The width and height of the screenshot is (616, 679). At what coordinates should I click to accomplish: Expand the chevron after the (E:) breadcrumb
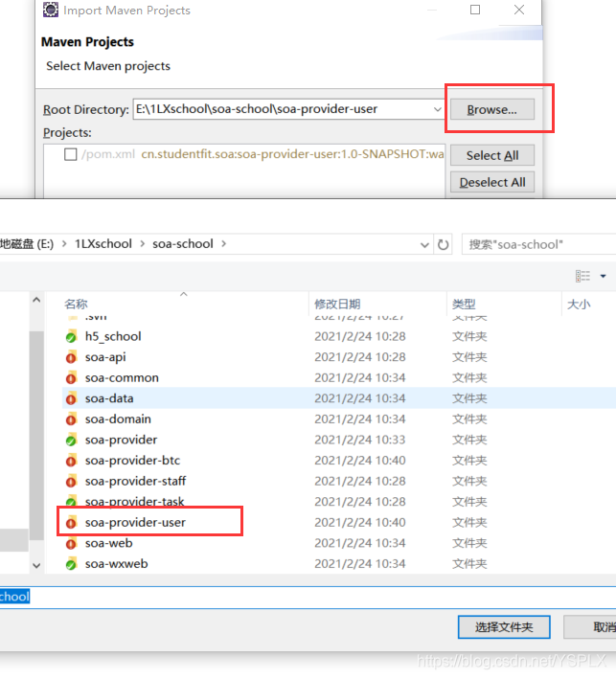tap(64, 244)
